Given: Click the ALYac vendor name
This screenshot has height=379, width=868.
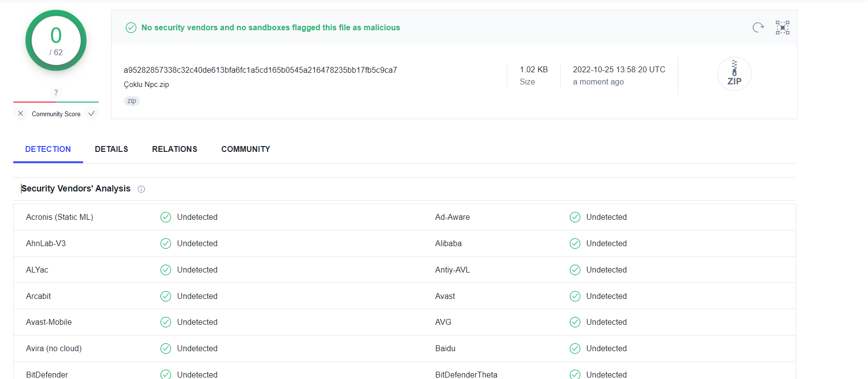Looking at the screenshot, I should [x=37, y=270].
